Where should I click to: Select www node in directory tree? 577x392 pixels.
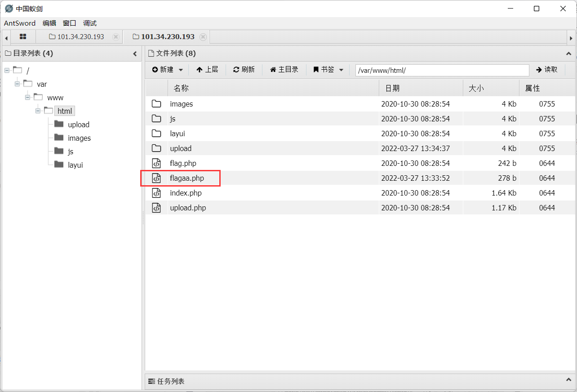[x=55, y=98]
